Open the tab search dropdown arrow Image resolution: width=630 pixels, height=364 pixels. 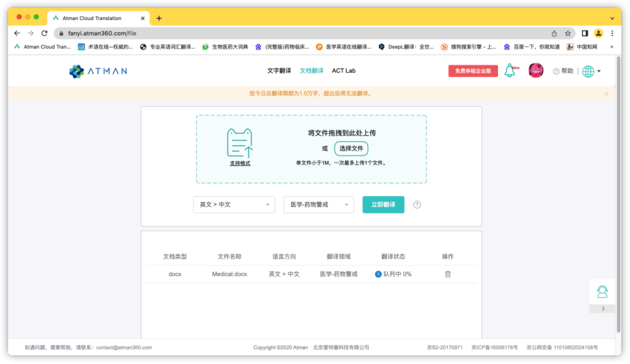612,18
